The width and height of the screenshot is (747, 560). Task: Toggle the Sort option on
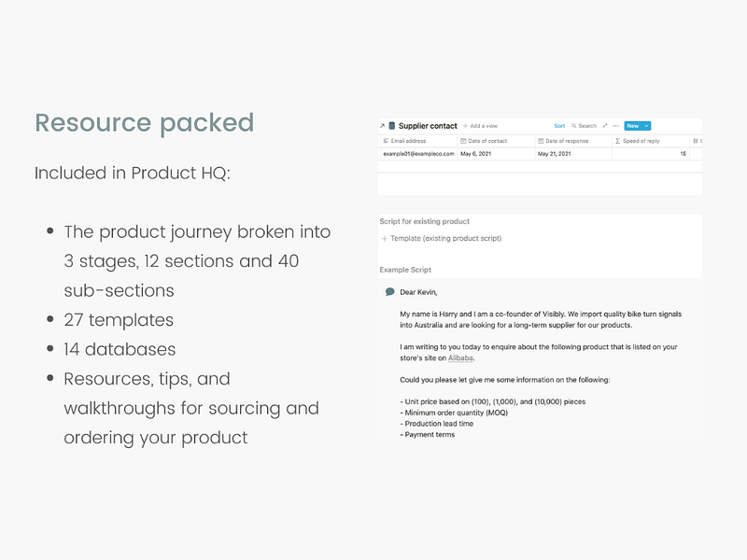pos(558,124)
